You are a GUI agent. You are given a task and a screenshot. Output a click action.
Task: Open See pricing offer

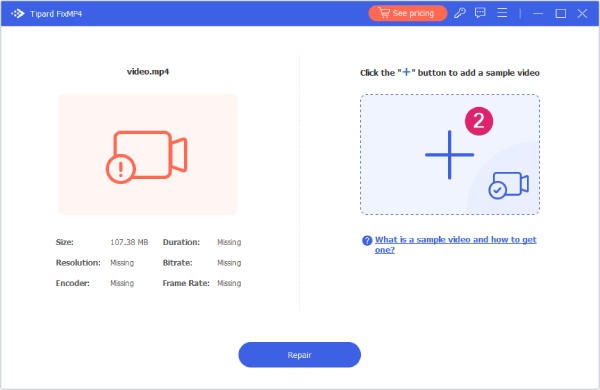(x=408, y=13)
